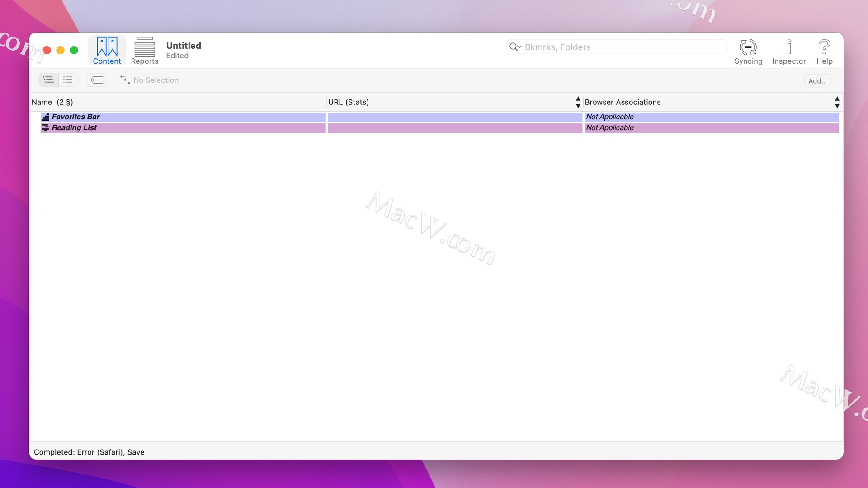Open the search magnifier options dropdown
This screenshot has height=488, width=868.
pos(515,47)
